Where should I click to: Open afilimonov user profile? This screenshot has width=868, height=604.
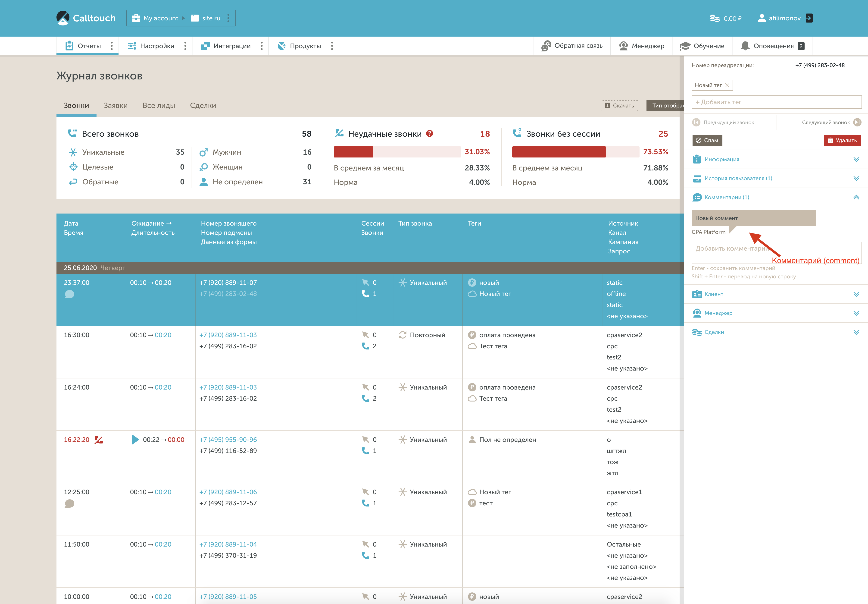pyautogui.click(x=779, y=18)
